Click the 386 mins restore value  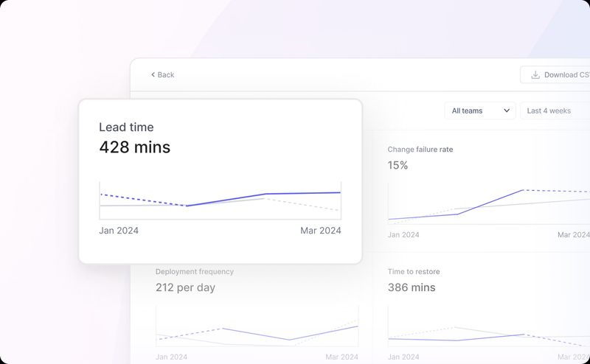(412, 287)
